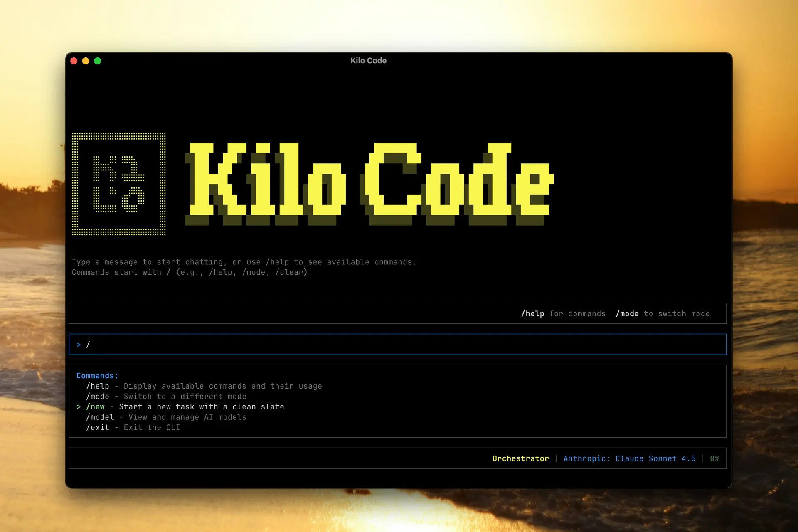The image size is (798, 532).
Task: Click the Kilo Code pixel-art logo
Action: 118,184
